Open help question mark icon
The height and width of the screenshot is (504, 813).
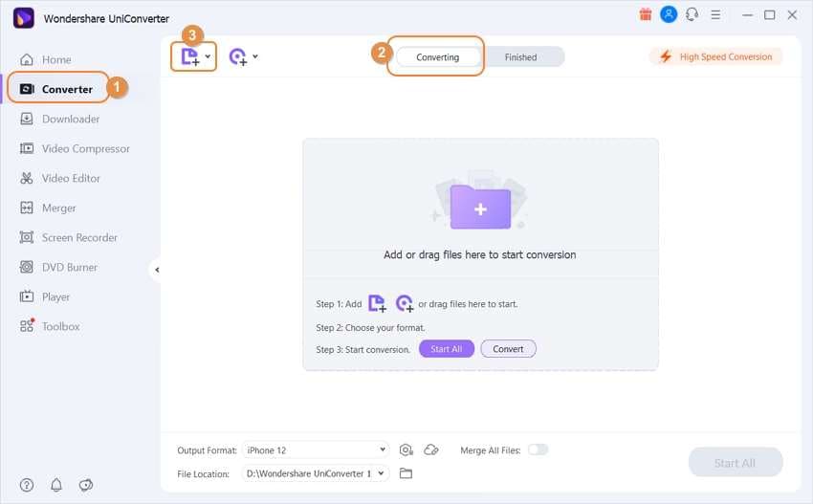pos(27,485)
